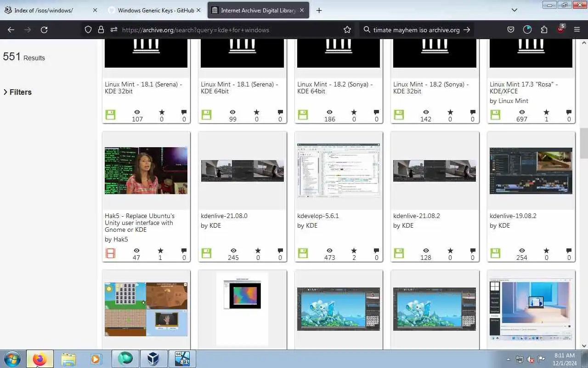Open the Firefox extensions puzzle icon
Viewport: 588px width, 368px height.
click(544, 29)
